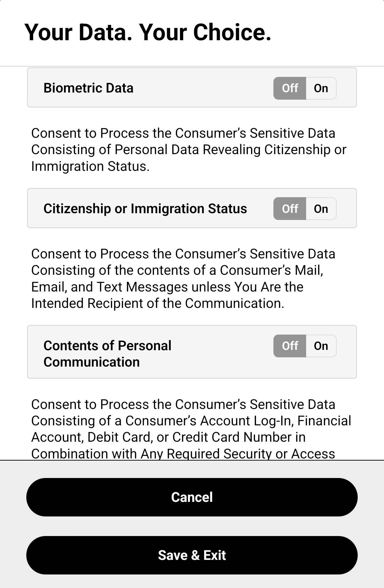Turn Biometric Data consent On
The image size is (384, 588).
(321, 88)
